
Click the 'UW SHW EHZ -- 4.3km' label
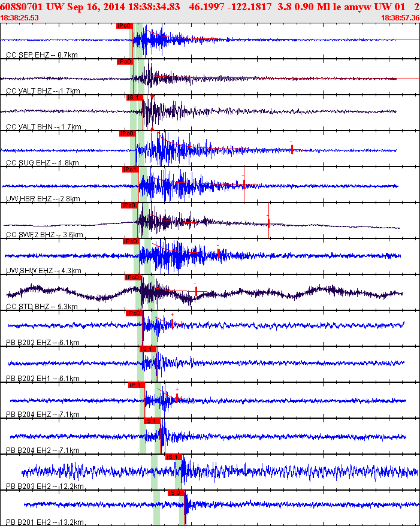(44, 270)
